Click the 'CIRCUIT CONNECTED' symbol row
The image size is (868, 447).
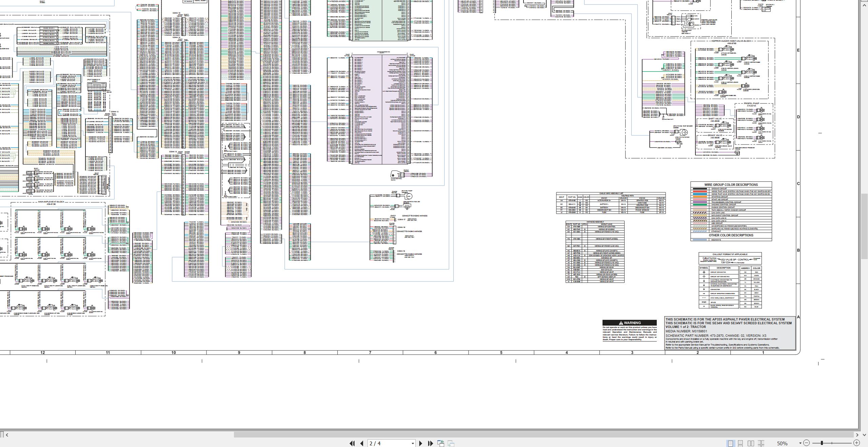718,272
